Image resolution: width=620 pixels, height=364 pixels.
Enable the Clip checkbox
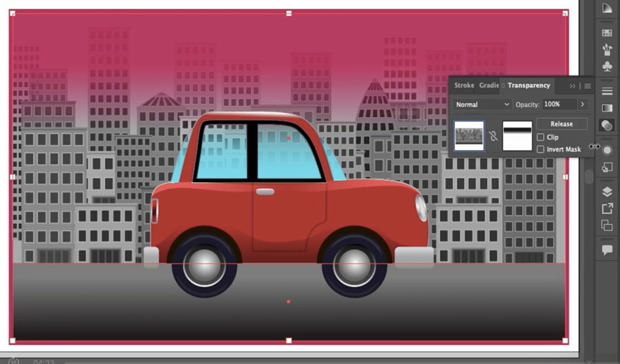[x=540, y=137]
